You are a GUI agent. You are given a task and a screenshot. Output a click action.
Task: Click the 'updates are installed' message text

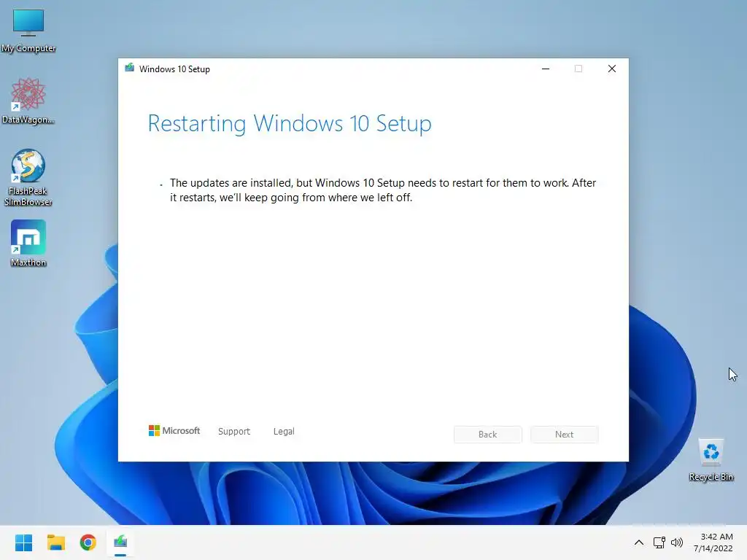point(383,190)
